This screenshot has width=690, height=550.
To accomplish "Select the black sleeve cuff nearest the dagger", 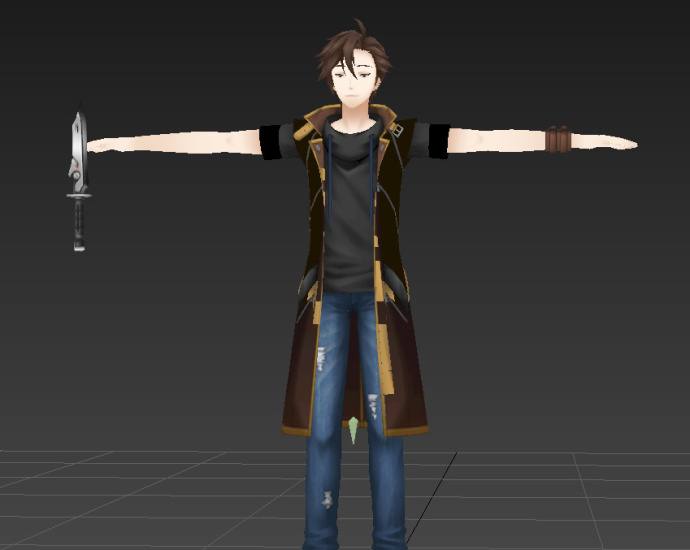I will click(274, 141).
